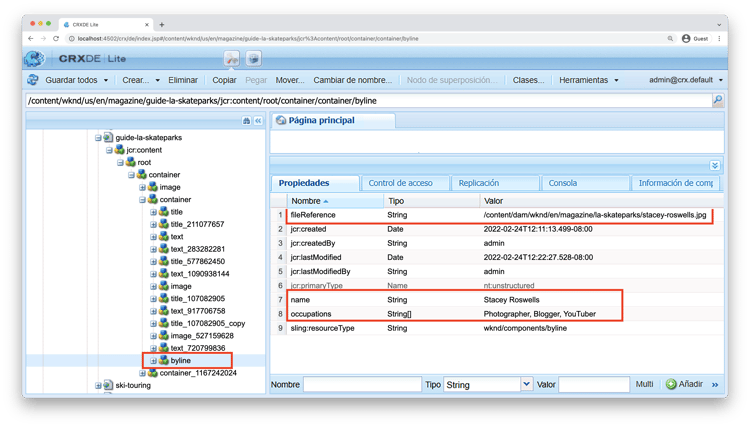Open the Herramientas dropdown menu

(x=589, y=80)
